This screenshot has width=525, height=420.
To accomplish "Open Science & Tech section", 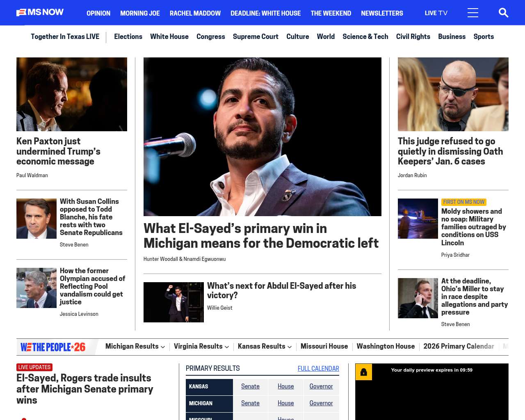I will (x=365, y=37).
